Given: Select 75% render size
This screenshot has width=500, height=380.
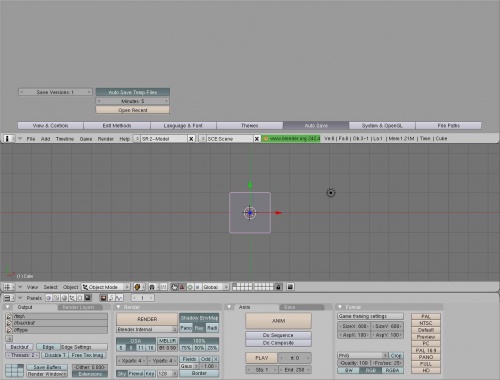Looking at the screenshot, I should (x=186, y=348).
